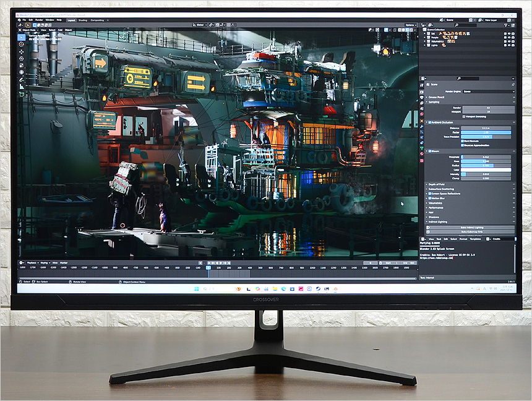Enable the Viewport Denoising checkbox
The width and height of the screenshot is (532, 401).
[x=465, y=116]
